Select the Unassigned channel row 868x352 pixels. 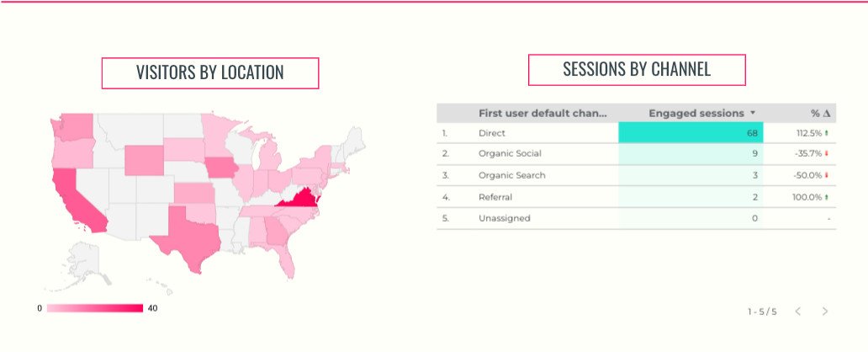pyautogui.click(x=636, y=218)
